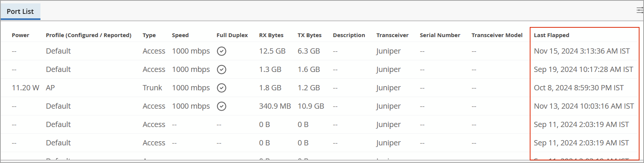Sort by Last Flapped column
The width and height of the screenshot is (644, 163).
551,35
